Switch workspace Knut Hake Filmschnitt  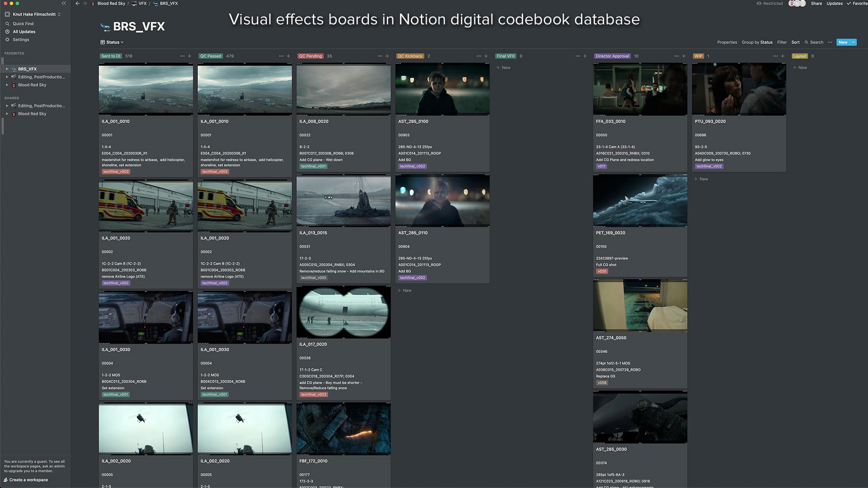(x=35, y=14)
